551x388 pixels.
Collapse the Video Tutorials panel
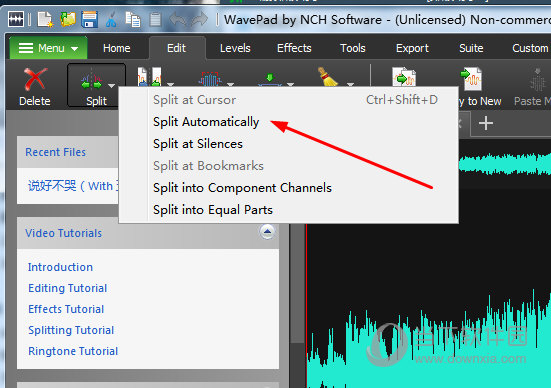(x=267, y=232)
